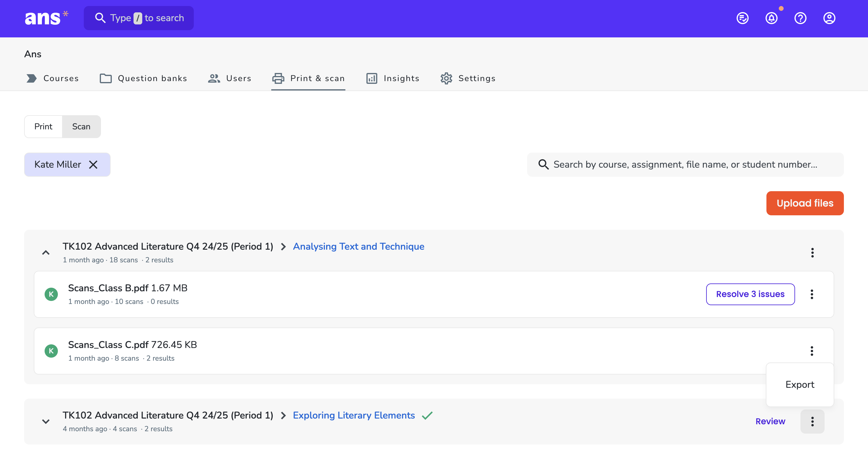
Task: Click the 1 month ago · 18 scans text
Action: coord(100,260)
